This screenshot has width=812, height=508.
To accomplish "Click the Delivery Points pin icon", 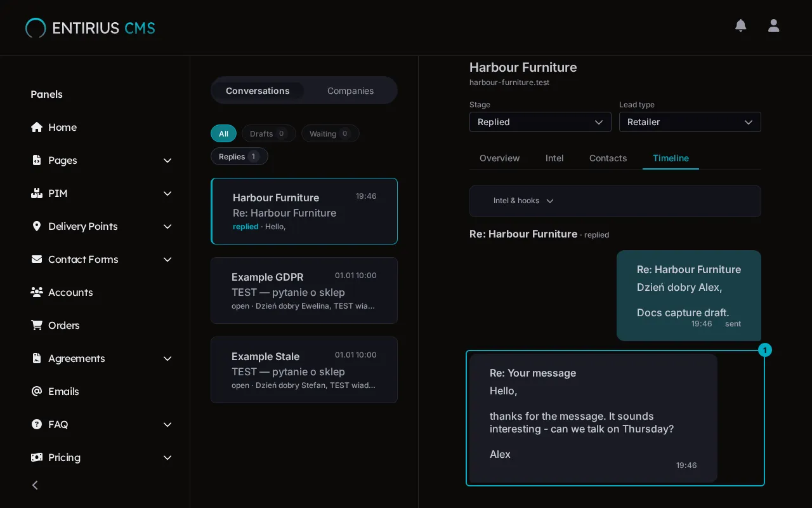I will 37,226.
